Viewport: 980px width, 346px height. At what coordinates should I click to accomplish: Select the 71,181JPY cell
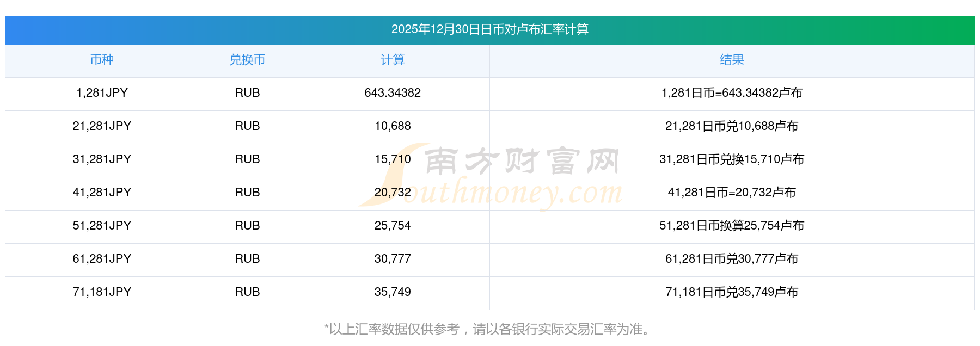[102, 292]
